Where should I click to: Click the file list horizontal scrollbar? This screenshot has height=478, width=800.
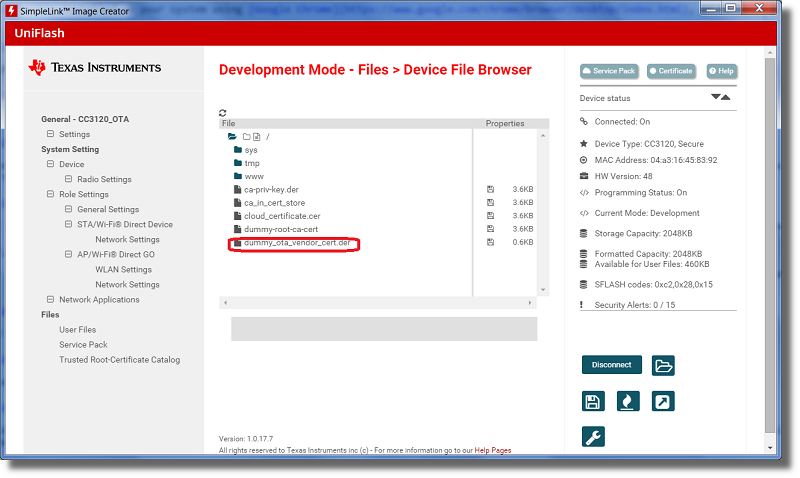(380, 302)
